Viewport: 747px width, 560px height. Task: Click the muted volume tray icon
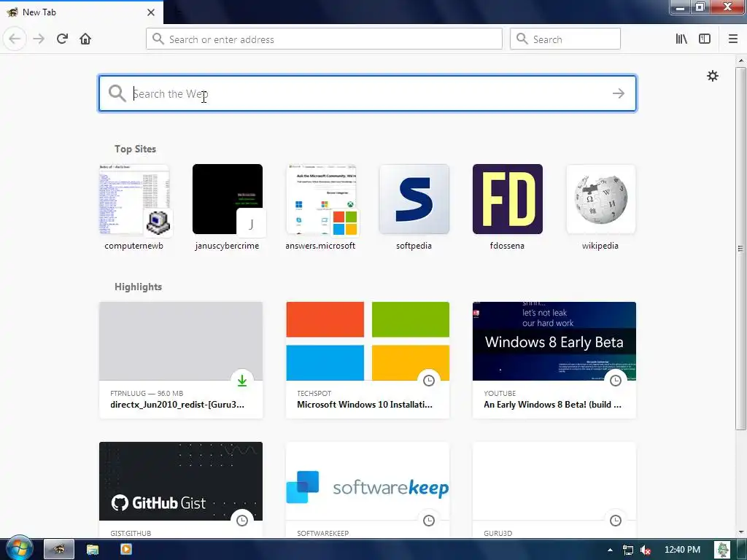pyautogui.click(x=646, y=550)
